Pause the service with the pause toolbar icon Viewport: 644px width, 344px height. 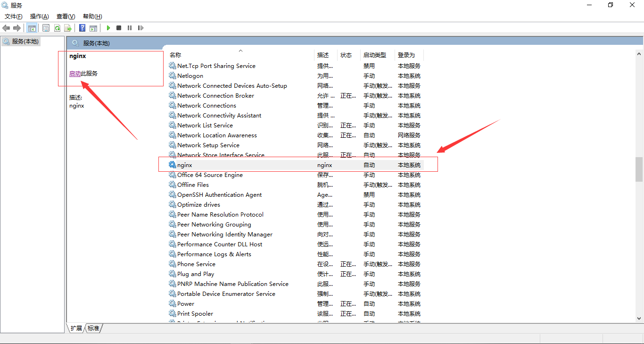(130, 28)
